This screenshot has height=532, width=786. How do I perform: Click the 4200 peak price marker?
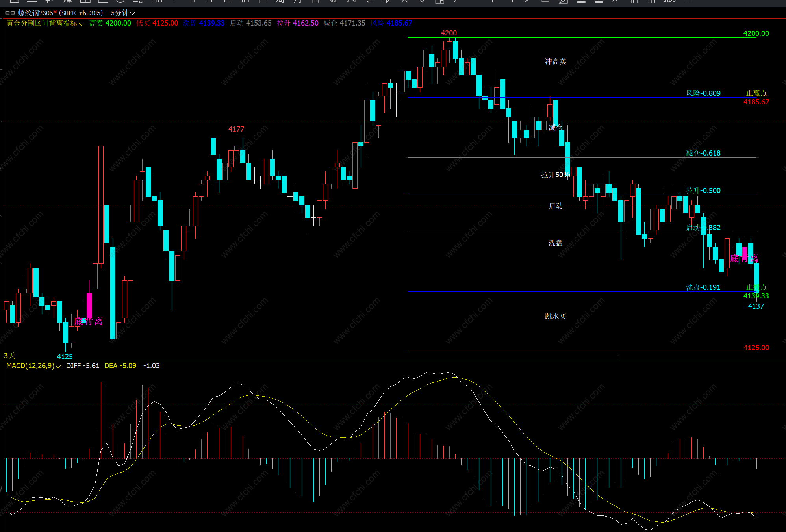click(449, 33)
